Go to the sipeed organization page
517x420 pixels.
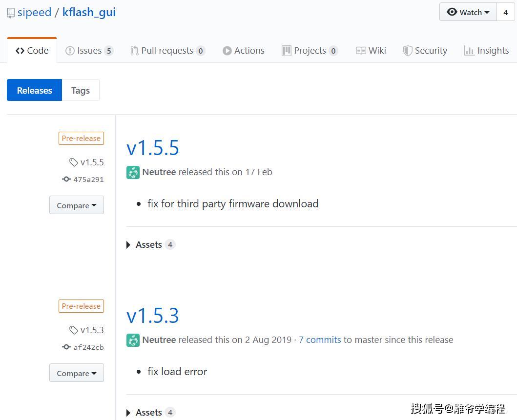[34, 12]
